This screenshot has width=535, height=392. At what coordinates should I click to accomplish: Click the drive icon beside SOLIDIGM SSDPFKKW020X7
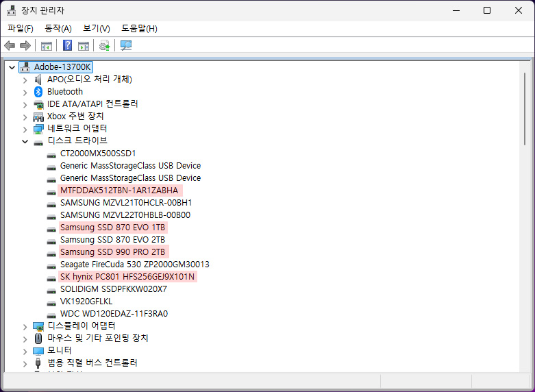pyautogui.click(x=51, y=291)
